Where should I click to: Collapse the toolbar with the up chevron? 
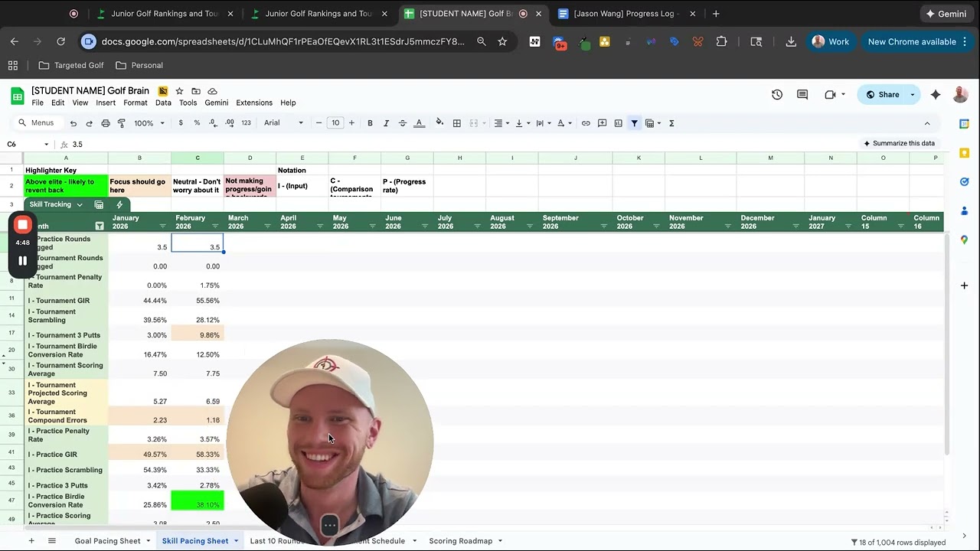tap(927, 123)
